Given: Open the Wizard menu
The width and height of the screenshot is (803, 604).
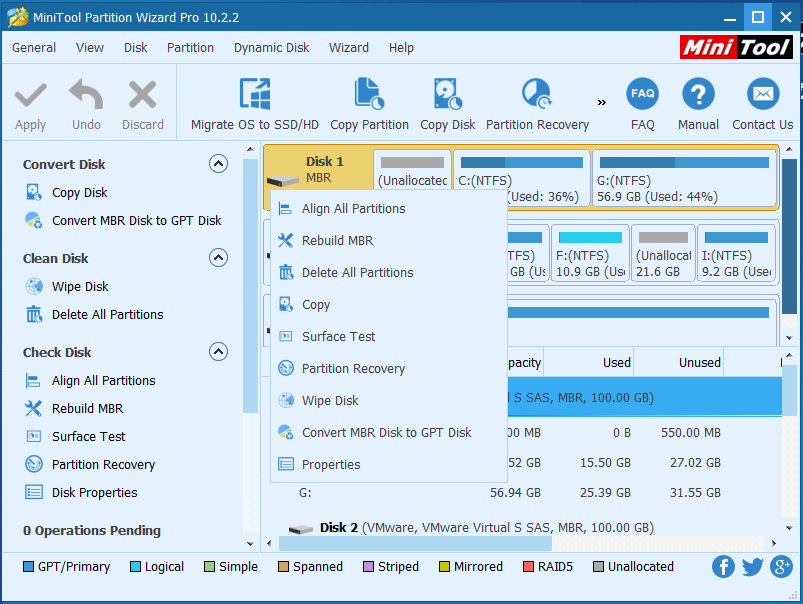Looking at the screenshot, I should [349, 48].
